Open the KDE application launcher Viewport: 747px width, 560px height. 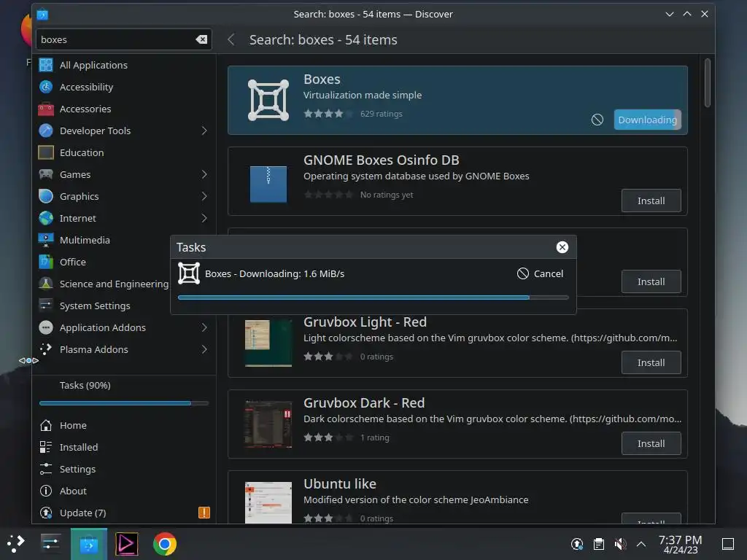(16, 544)
